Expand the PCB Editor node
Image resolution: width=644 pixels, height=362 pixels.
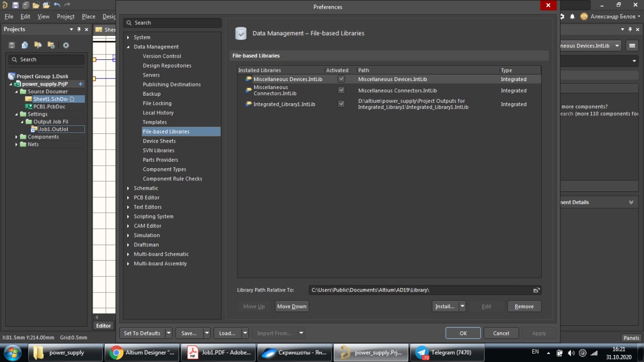128,198
